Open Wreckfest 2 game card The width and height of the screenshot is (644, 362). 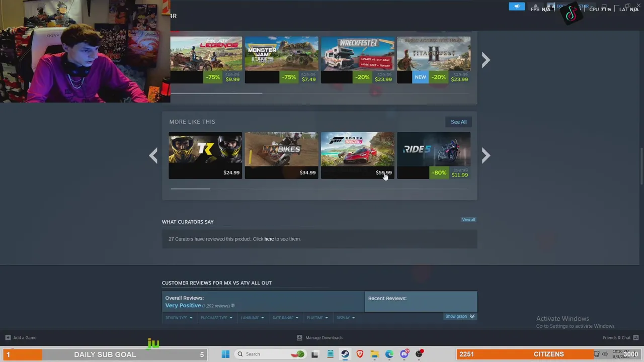point(358,60)
